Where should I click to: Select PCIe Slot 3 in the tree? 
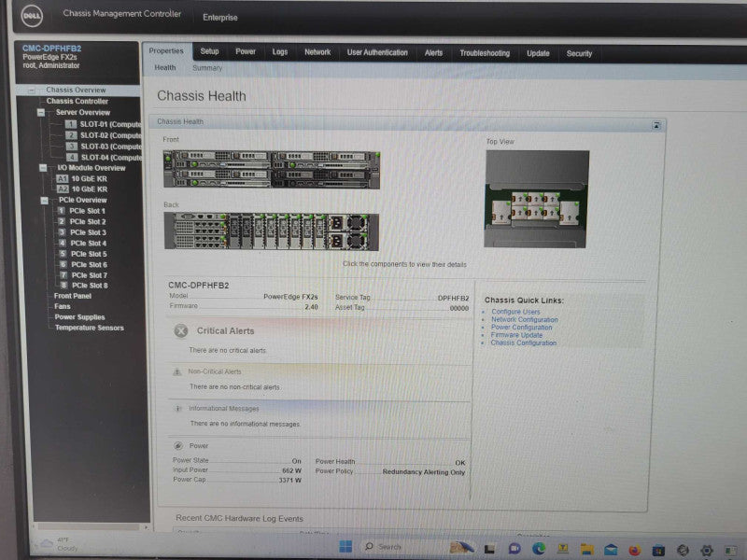(88, 232)
